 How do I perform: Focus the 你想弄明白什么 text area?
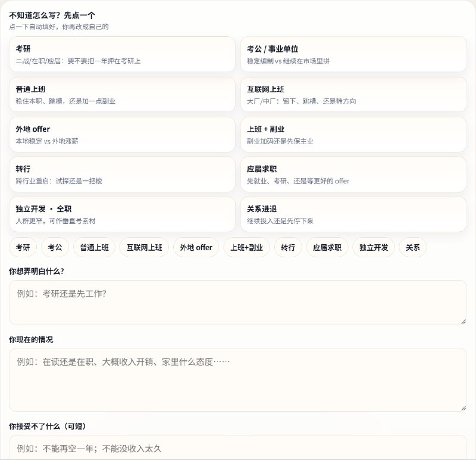[x=237, y=303]
